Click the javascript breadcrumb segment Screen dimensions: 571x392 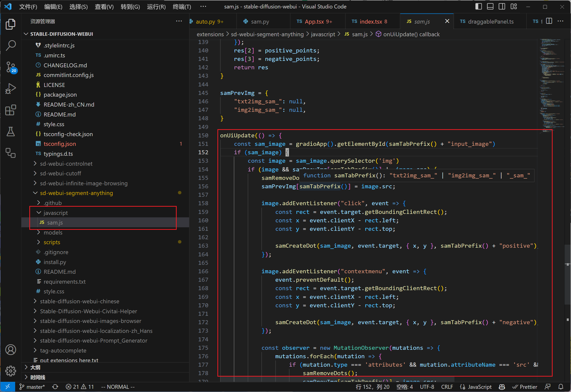tap(323, 34)
